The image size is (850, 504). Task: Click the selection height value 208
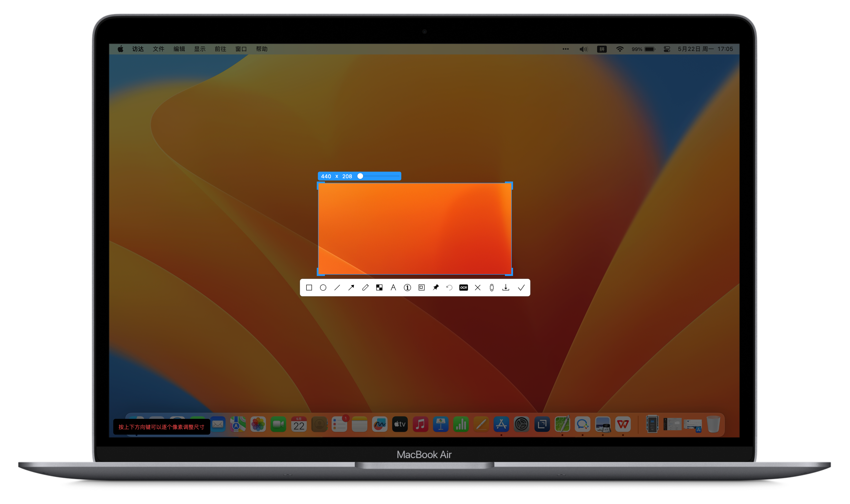(347, 176)
